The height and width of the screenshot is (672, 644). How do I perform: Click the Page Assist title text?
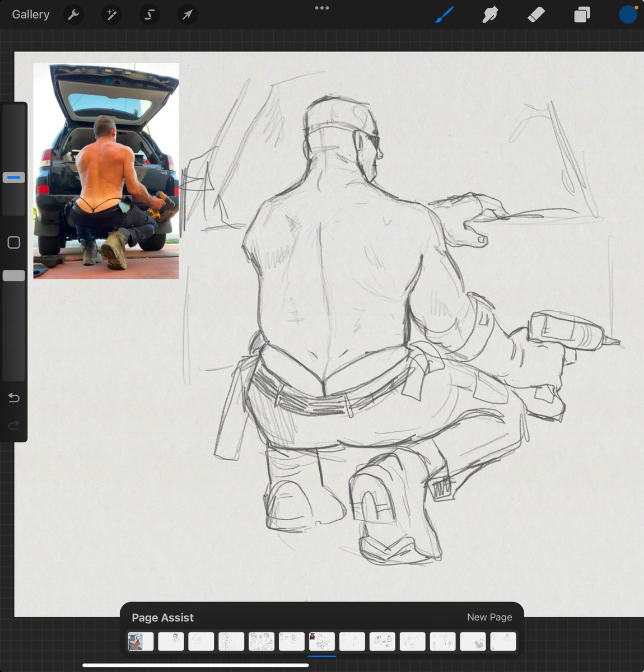(162, 618)
